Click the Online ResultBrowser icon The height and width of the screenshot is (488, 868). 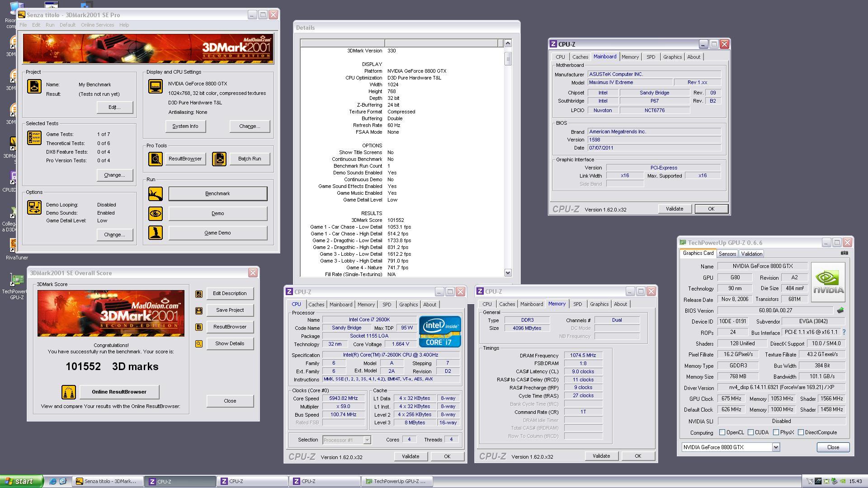pos(69,392)
